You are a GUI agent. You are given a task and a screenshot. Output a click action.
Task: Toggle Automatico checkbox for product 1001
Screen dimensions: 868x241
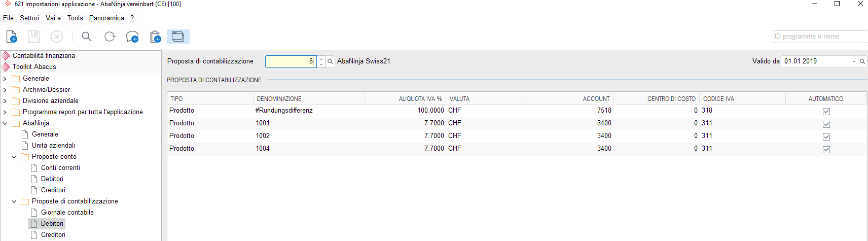(x=826, y=124)
